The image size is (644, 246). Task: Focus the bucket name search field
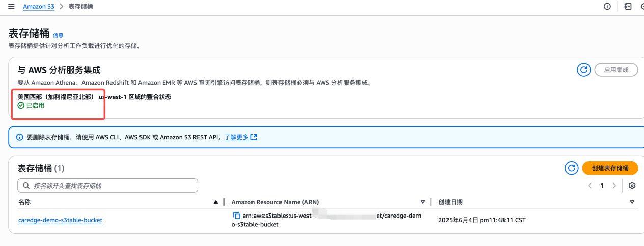pyautogui.click(x=107, y=186)
